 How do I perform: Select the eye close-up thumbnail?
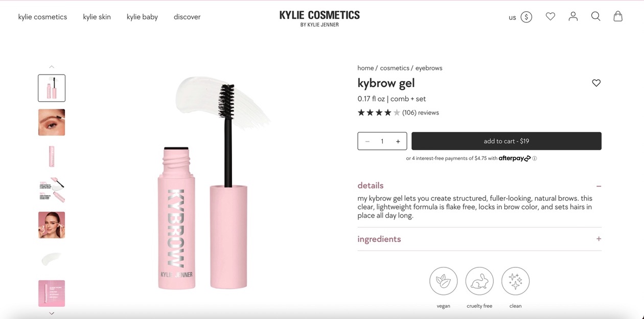point(52,122)
